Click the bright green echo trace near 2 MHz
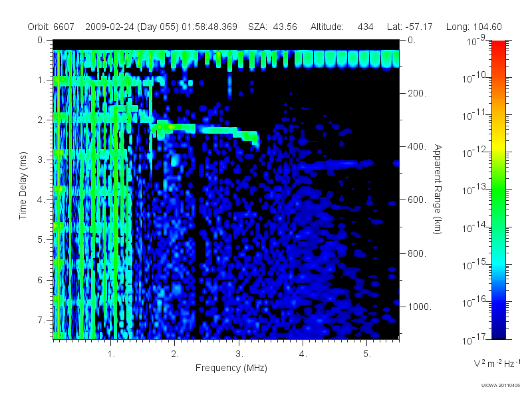The height and width of the screenshot is (399, 532). pyautogui.click(x=173, y=128)
